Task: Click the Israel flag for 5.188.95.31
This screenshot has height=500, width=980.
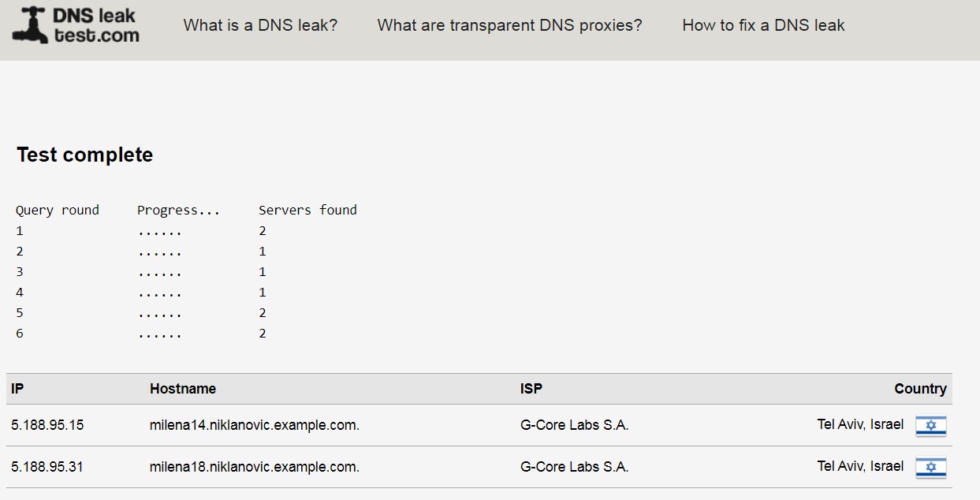Action: pos(930,468)
